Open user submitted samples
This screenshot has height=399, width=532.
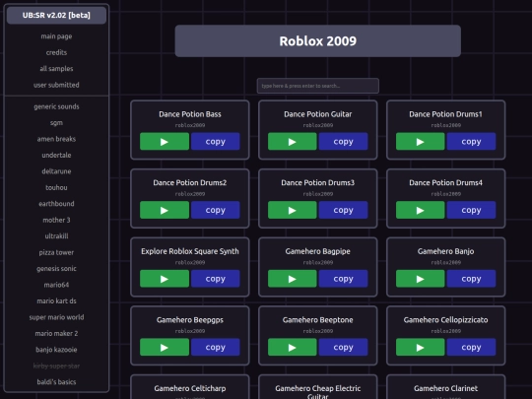[56, 85]
